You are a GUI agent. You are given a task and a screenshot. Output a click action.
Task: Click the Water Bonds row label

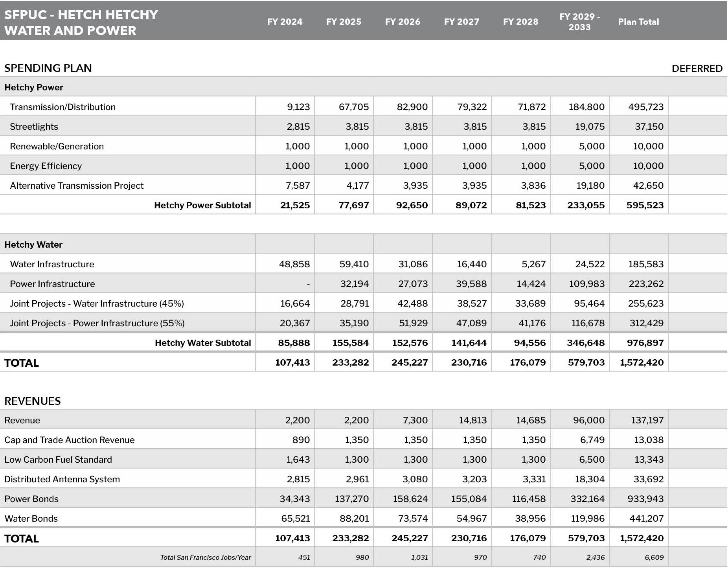(31, 519)
